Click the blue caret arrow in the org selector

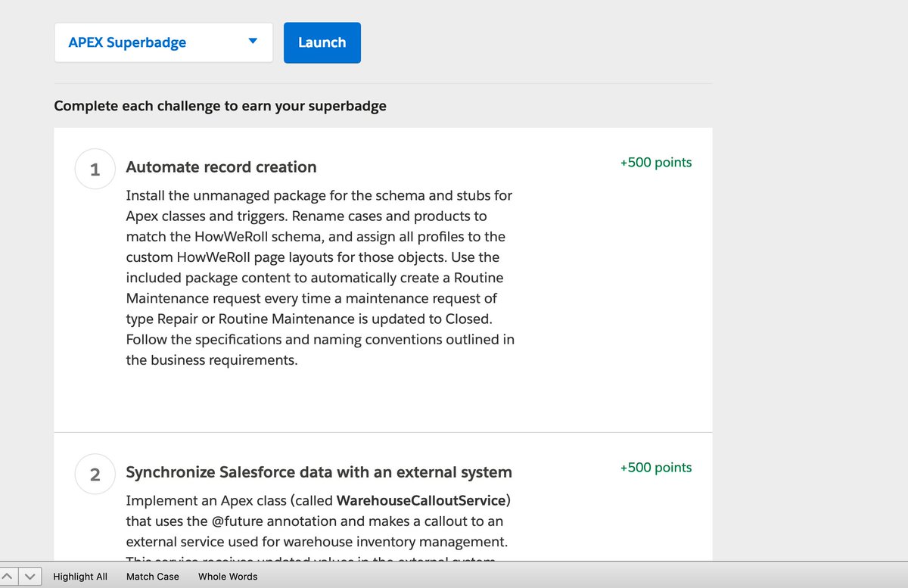[253, 42]
